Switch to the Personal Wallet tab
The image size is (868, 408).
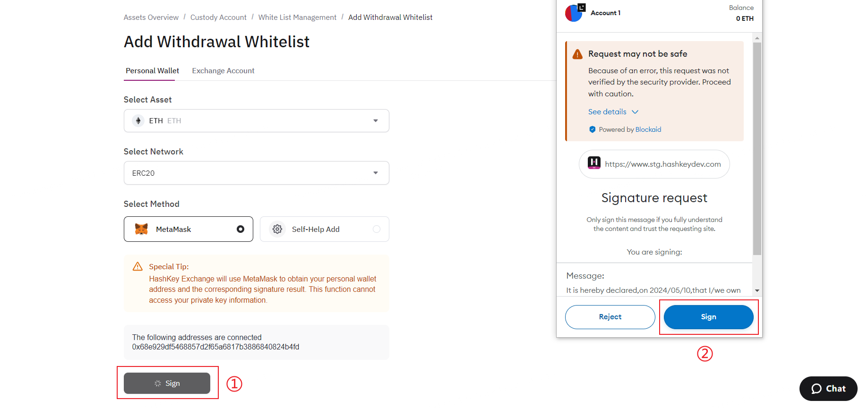point(152,71)
